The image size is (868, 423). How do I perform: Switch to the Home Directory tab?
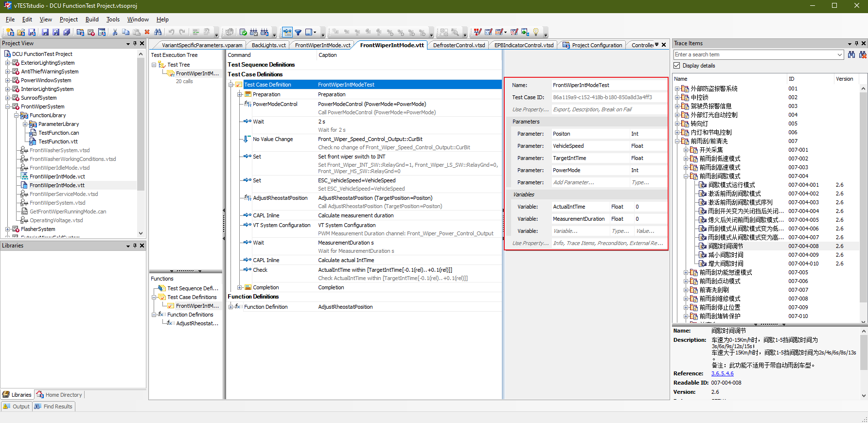(x=59, y=395)
